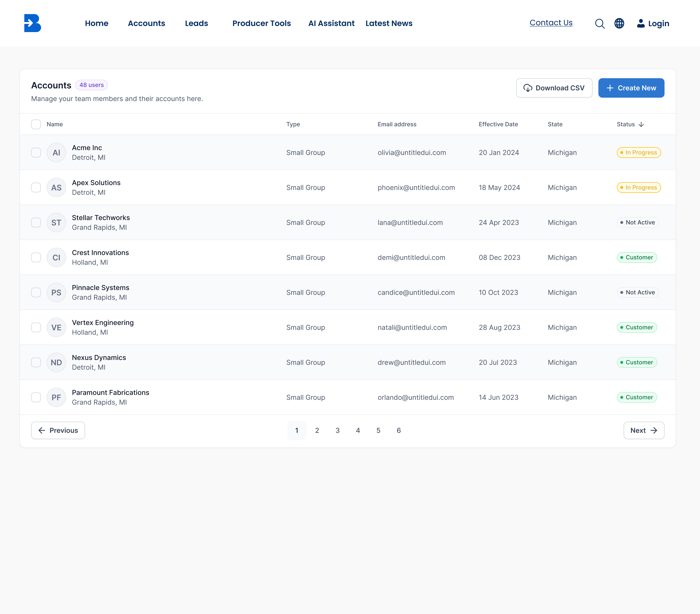Click the AS avatar for Apex Solutions

[56, 188]
